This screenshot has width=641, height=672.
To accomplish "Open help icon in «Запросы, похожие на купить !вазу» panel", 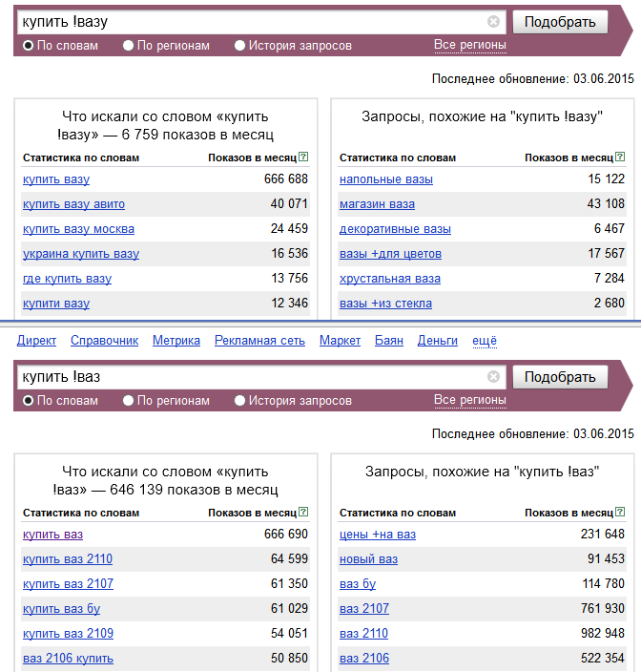I will click(620, 157).
